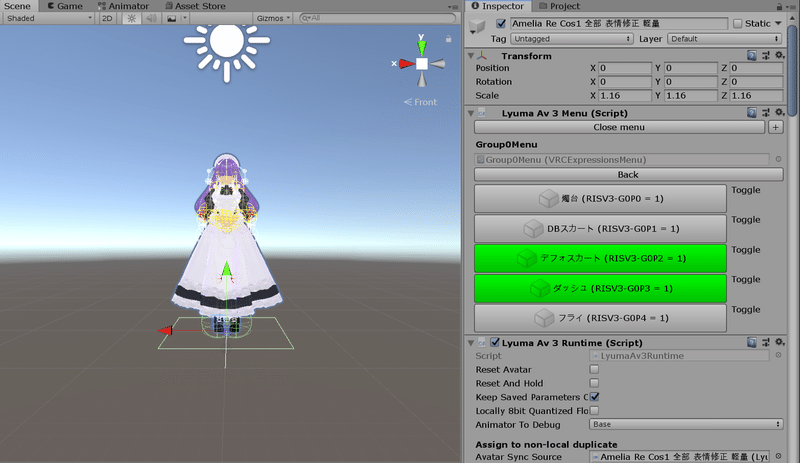Toggle the 燭台 RISV3-G0P0 button
This screenshot has width=800, height=463.
click(x=600, y=199)
